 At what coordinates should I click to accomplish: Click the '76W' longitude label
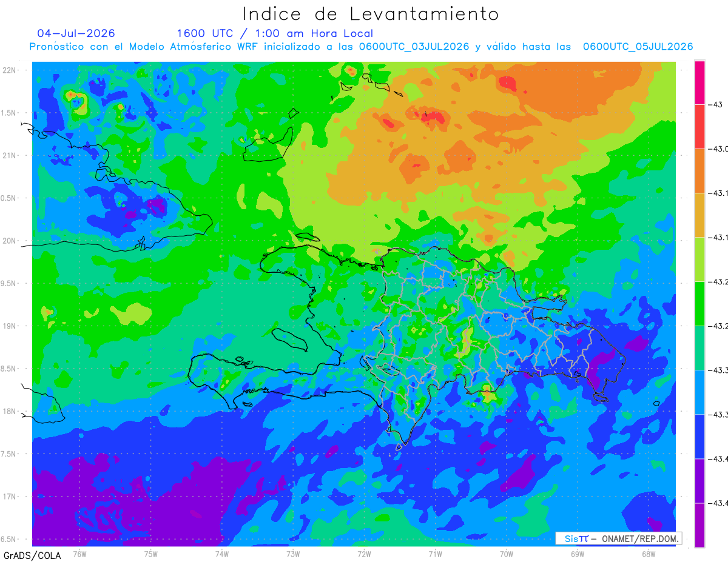[79, 554]
